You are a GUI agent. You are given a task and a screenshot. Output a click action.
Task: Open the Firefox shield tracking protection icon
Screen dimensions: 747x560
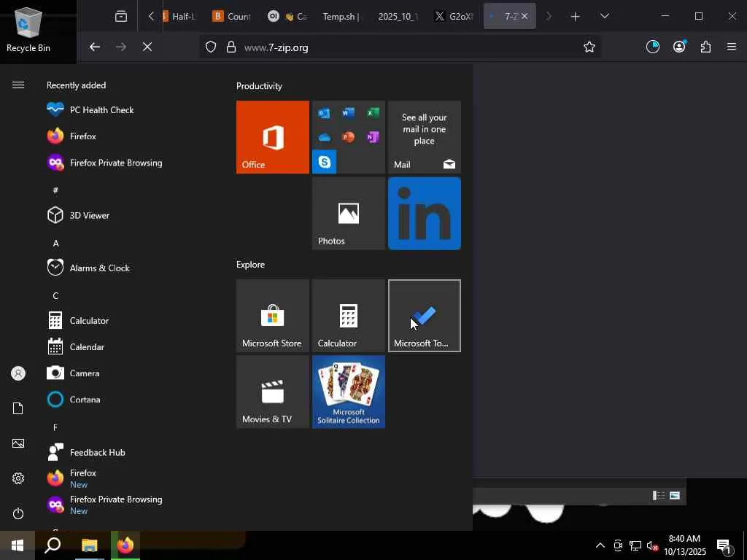pyautogui.click(x=211, y=47)
